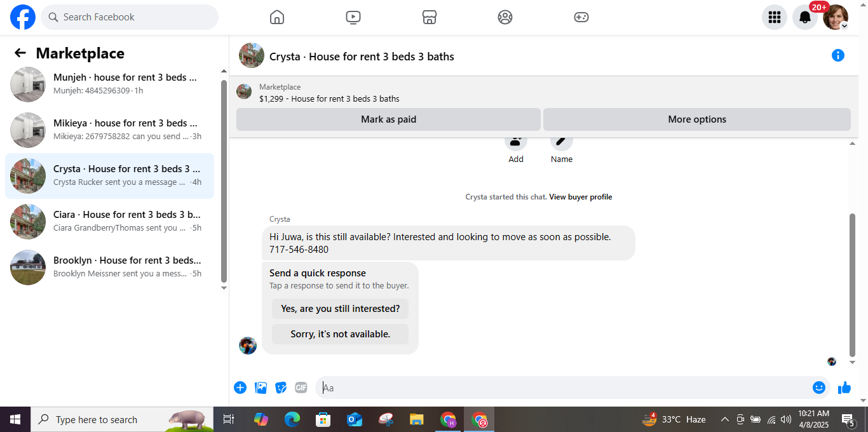This screenshot has width=868, height=432.
Task: Open Brooklyn House for rent conversation
Action: click(x=109, y=267)
